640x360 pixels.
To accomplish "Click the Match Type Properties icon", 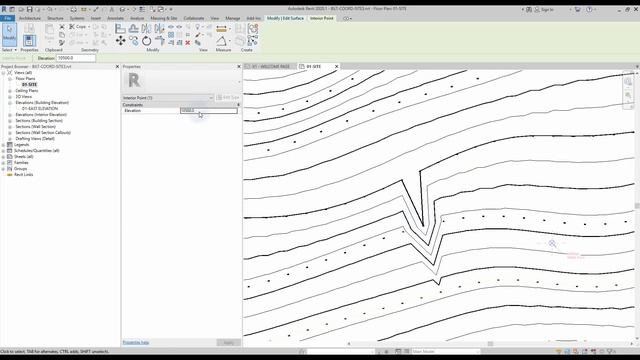I will [62, 42].
